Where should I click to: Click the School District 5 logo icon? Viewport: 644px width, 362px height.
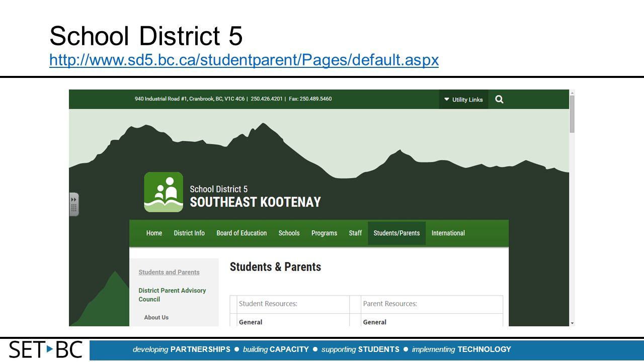tap(164, 192)
